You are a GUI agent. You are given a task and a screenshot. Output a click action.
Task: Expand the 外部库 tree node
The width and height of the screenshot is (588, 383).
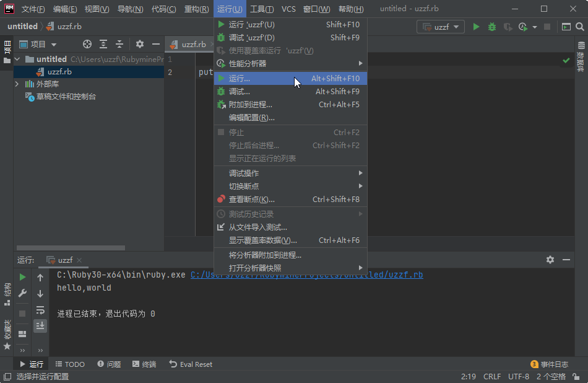coord(17,84)
